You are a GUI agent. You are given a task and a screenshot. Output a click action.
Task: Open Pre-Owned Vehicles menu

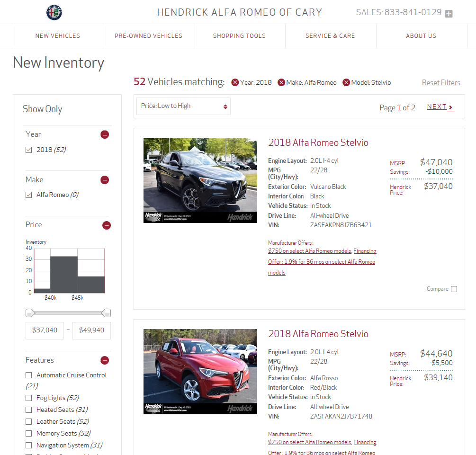tap(148, 36)
